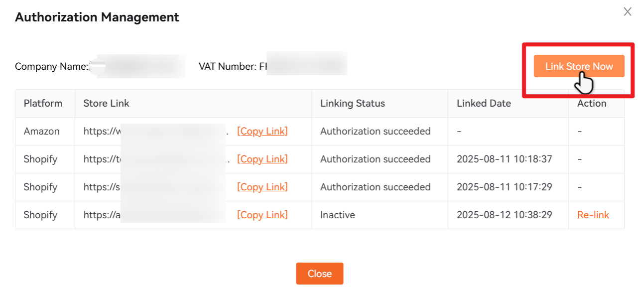
Task: Copy link for the first Shopify store
Action: tap(262, 159)
